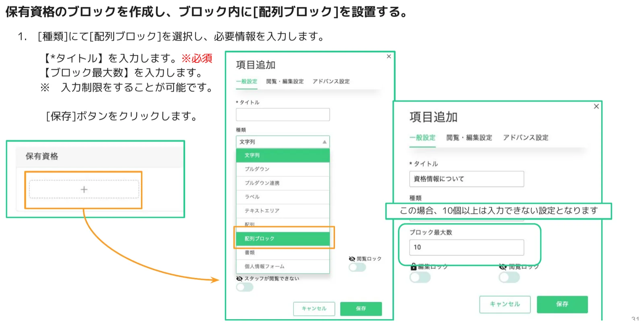Open アドバンス設定 tab in left dialog
The height and width of the screenshot is (326, 644).
[331, 81]
